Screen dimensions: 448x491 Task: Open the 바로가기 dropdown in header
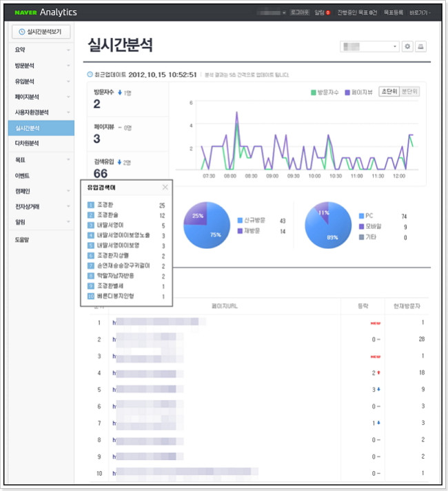(420, 12)
